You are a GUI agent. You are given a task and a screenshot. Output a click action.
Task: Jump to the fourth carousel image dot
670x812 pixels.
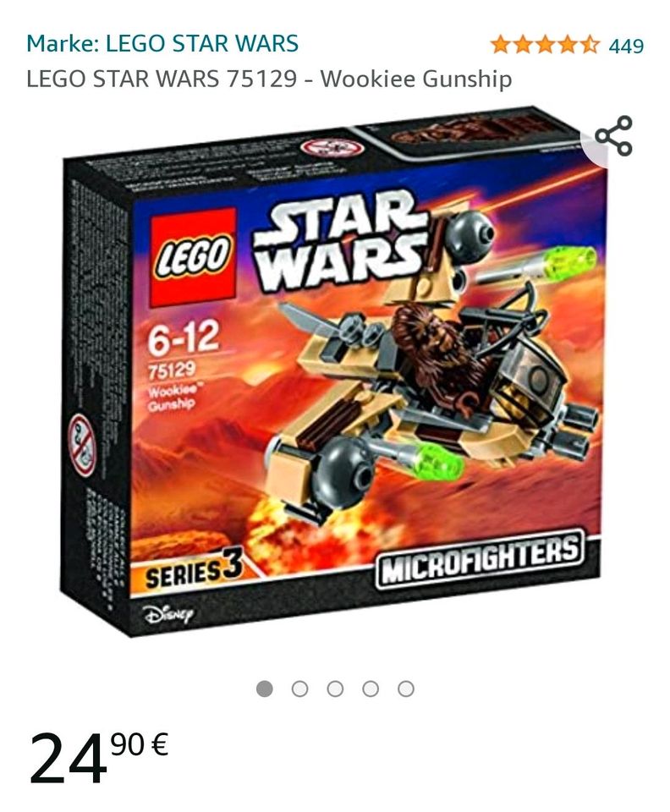click(371, 689)
